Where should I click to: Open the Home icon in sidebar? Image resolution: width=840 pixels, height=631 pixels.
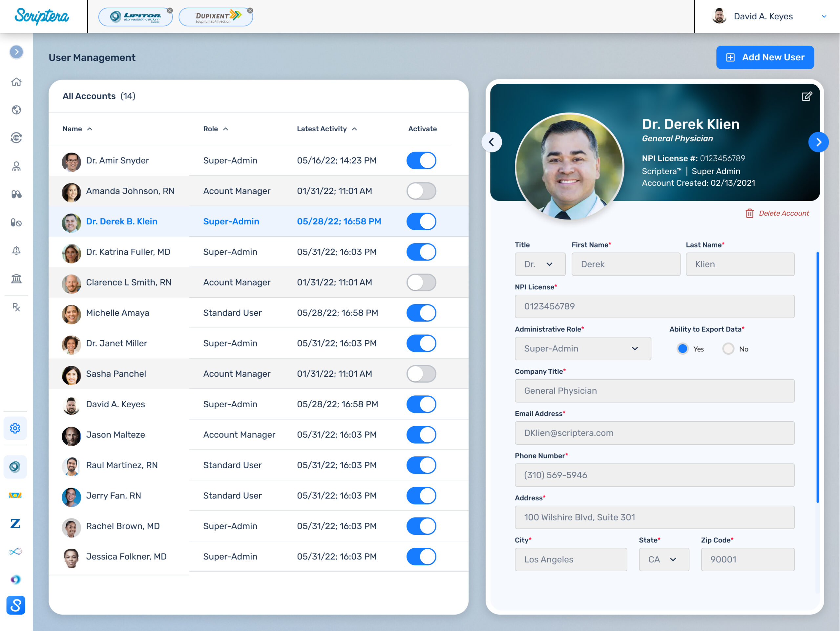[x=16, y=82]
